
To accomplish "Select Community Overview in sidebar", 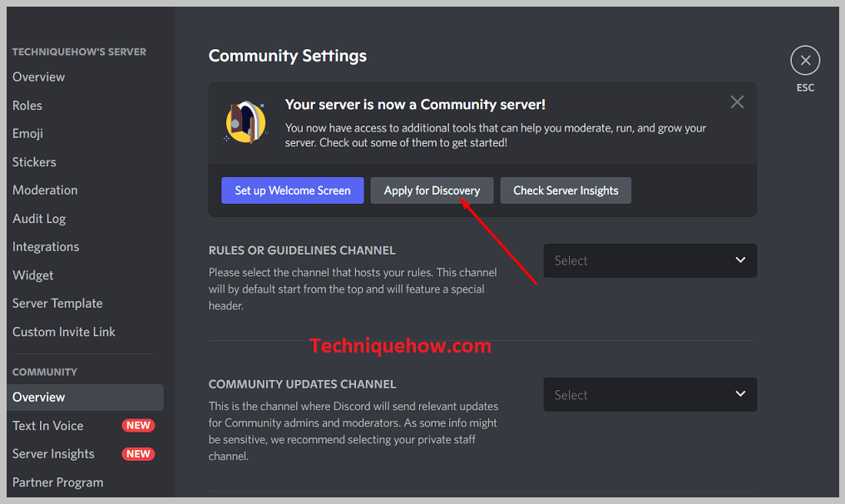I will click(x=85, y=398).
